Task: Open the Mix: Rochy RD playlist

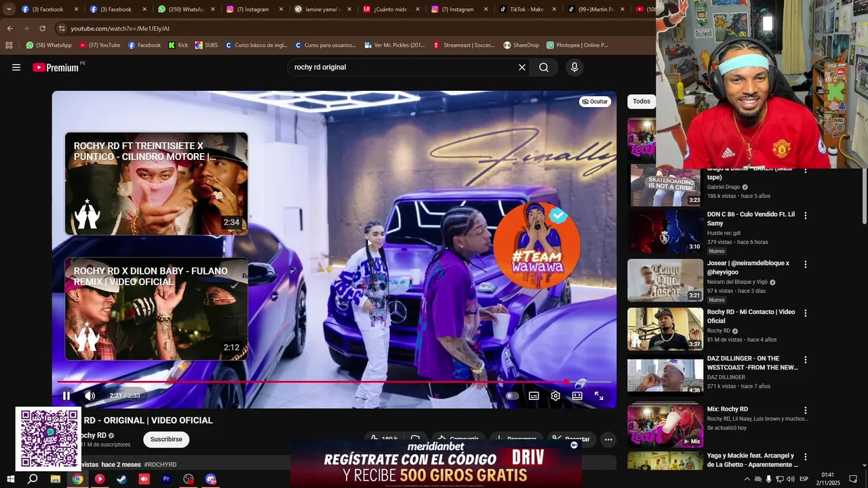Action: click(665, 426)
